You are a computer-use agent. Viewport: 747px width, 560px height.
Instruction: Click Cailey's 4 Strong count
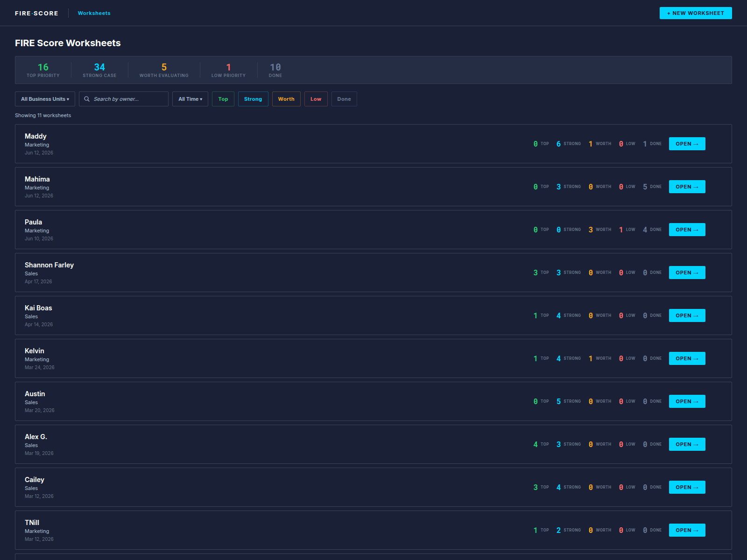pos(568,487)
